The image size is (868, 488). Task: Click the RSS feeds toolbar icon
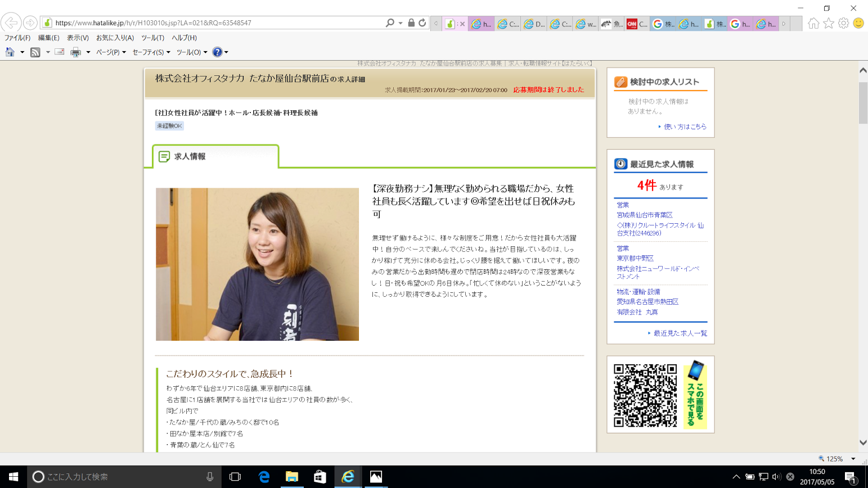35,52
